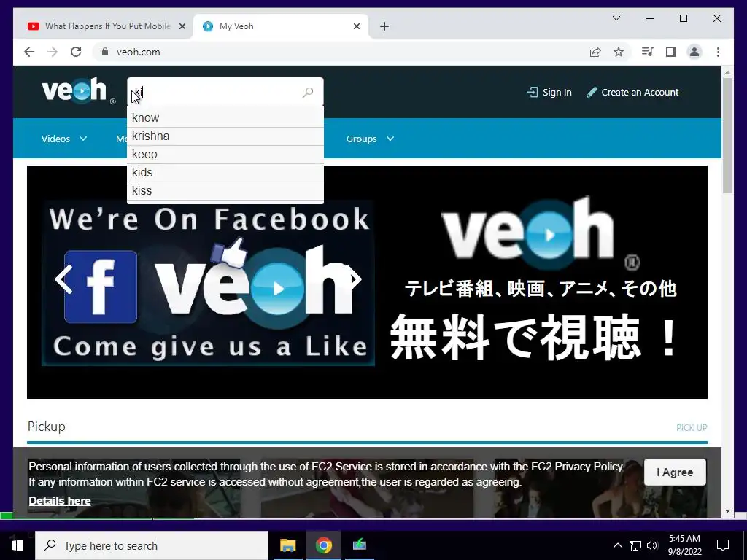The image size is (747, 560).
Task: Open Windows notification center icon
Action: pos(723,545)
